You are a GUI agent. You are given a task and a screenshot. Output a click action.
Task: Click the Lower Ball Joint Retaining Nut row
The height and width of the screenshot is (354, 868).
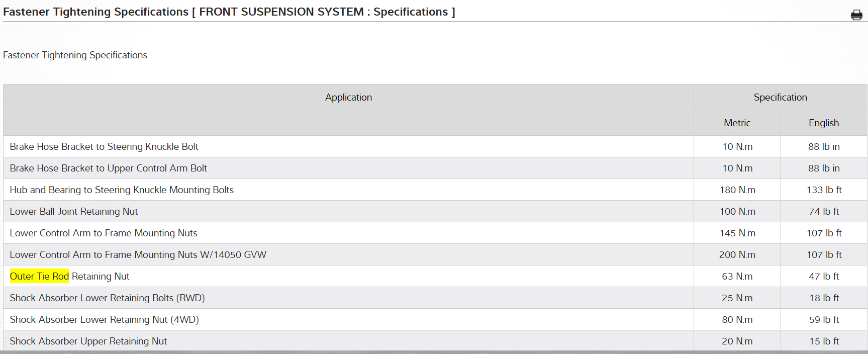click(x=74, y=212)
